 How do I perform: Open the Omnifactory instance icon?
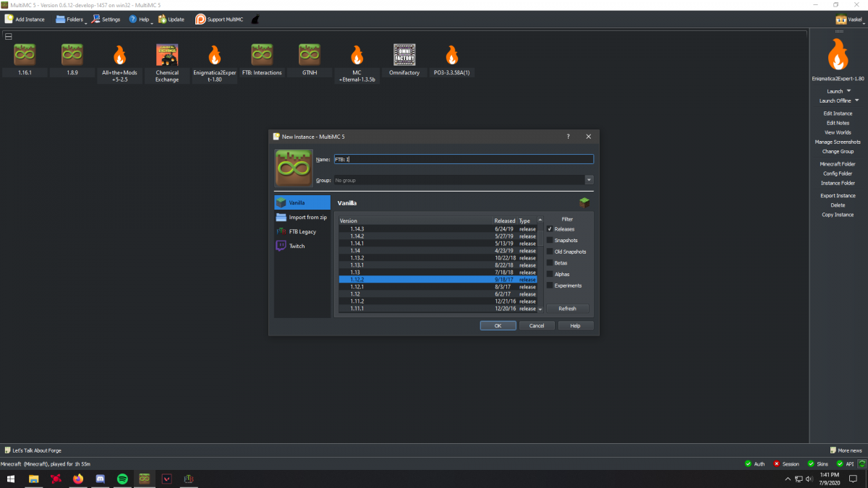pyautogui.click(x=404, y=54)
